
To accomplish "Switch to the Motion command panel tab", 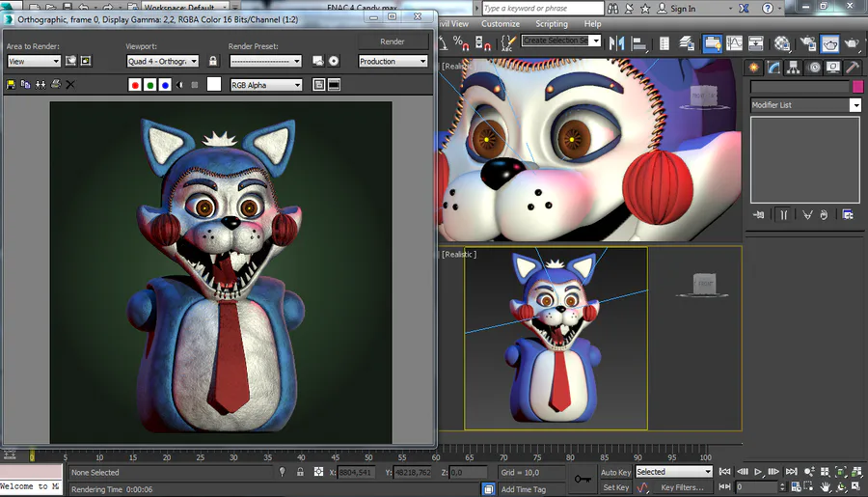I will pyautogui.click(x=814, y=68).
